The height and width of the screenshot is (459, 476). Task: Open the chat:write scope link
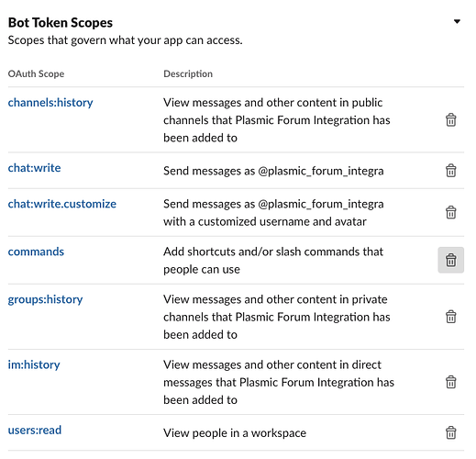pyautogui.click(x=34, y=168)
